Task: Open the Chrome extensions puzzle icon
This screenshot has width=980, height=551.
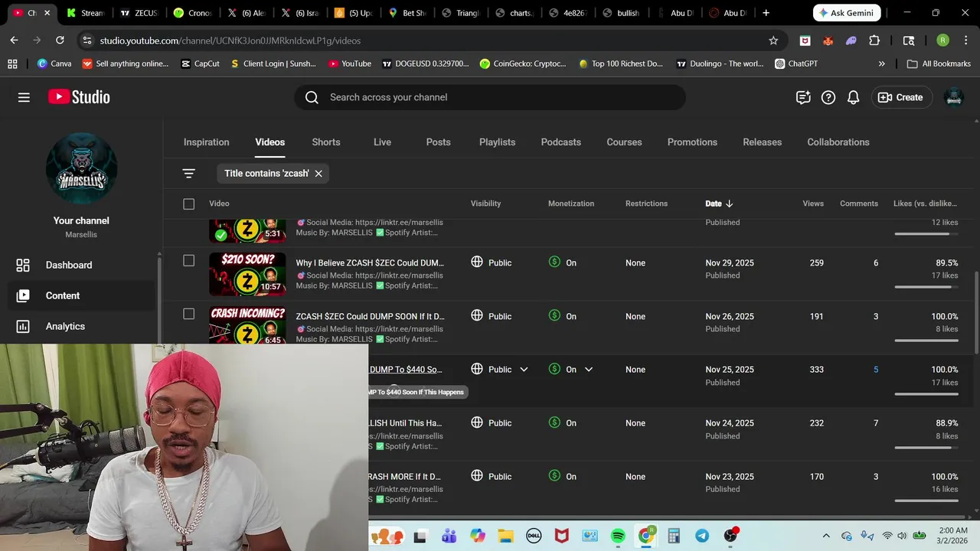Action: tap(874, 41)
